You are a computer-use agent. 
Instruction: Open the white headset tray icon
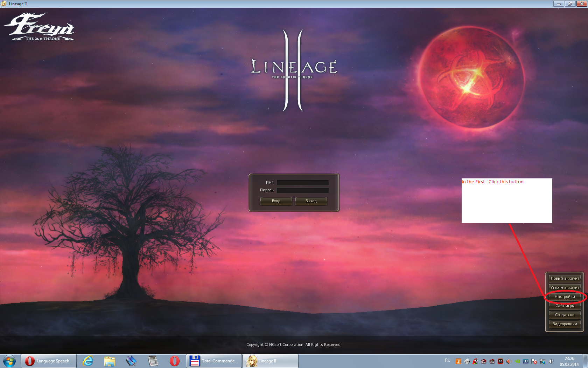click(467, 361)
